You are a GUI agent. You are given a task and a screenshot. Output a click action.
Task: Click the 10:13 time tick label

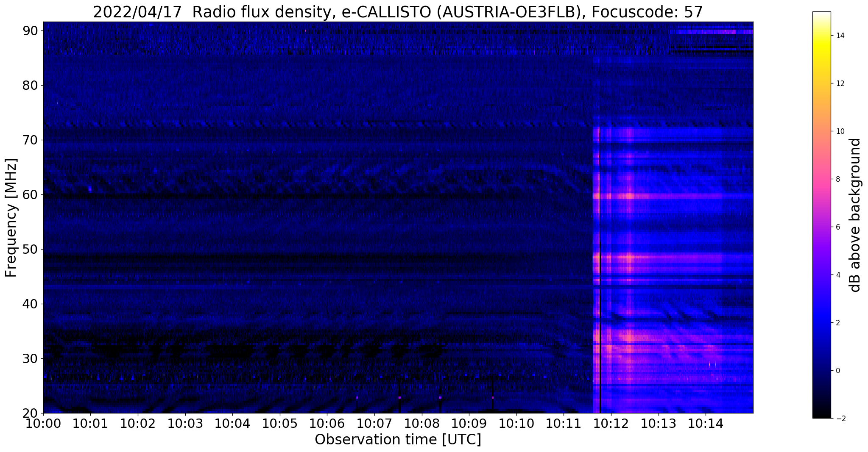click(659, 424)
